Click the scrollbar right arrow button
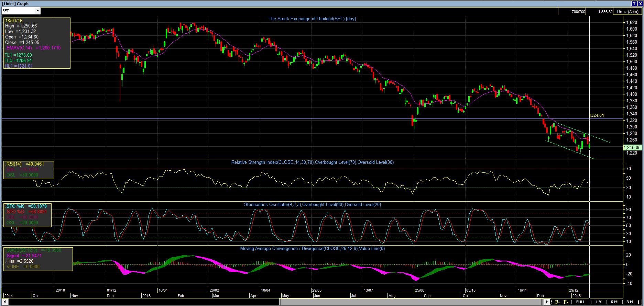The image size is (644, 306). [x=547, y=302]
